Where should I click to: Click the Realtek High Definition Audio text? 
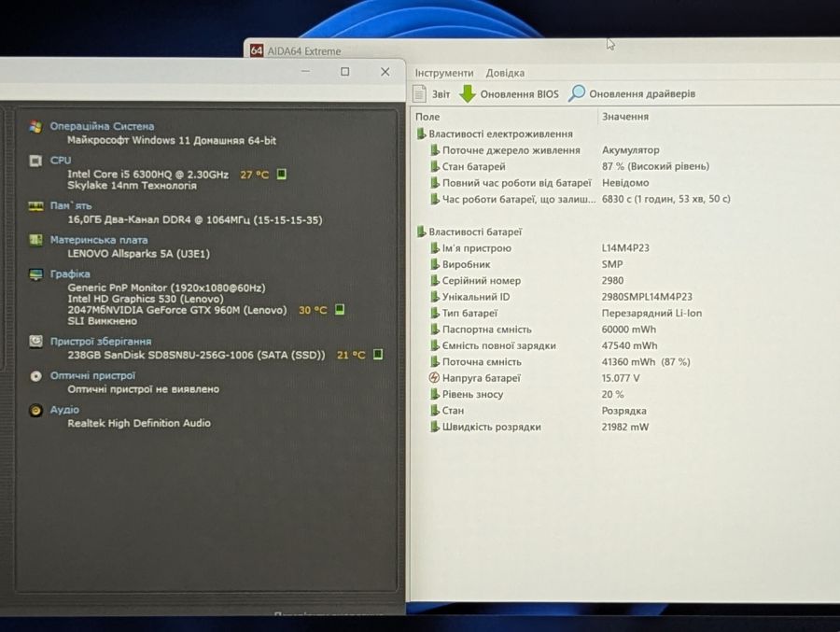139,423
